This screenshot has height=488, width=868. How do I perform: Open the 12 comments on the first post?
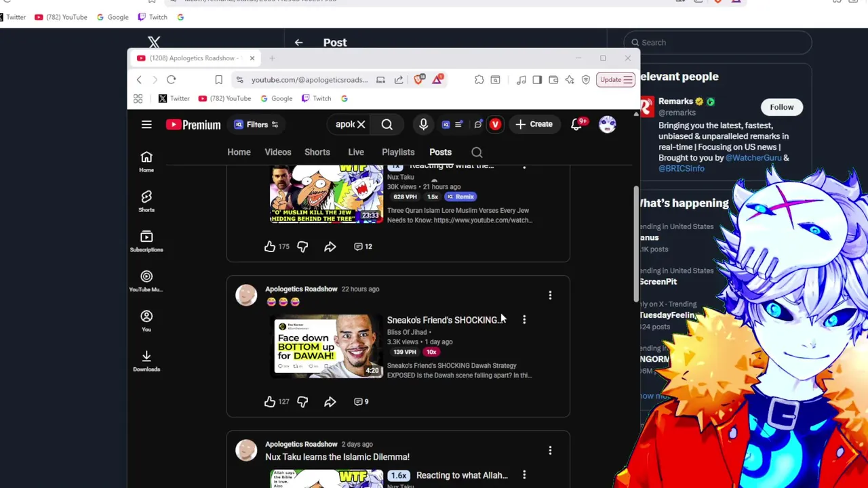click(x=363, y=247)
